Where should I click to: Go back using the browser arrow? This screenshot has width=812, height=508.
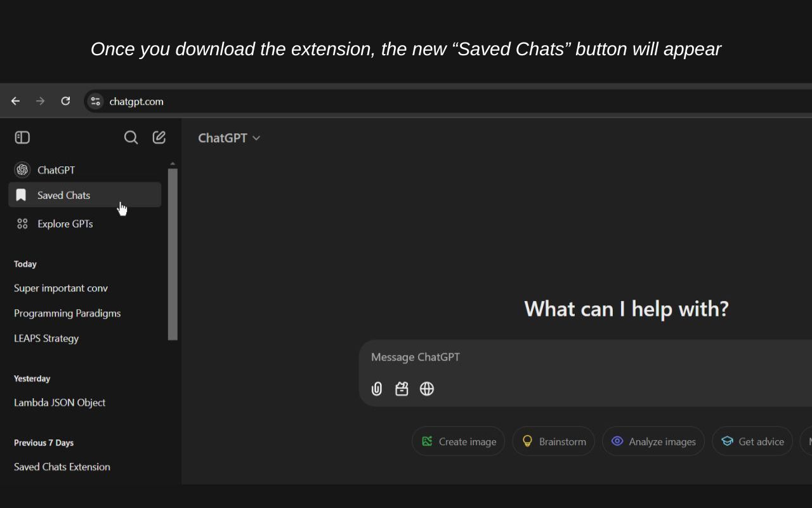coord(15,100)
